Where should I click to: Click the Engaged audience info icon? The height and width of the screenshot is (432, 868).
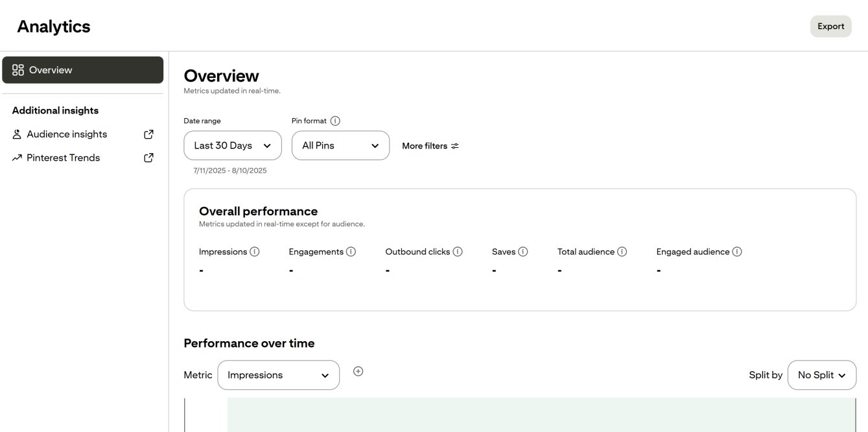click(737, 252)
